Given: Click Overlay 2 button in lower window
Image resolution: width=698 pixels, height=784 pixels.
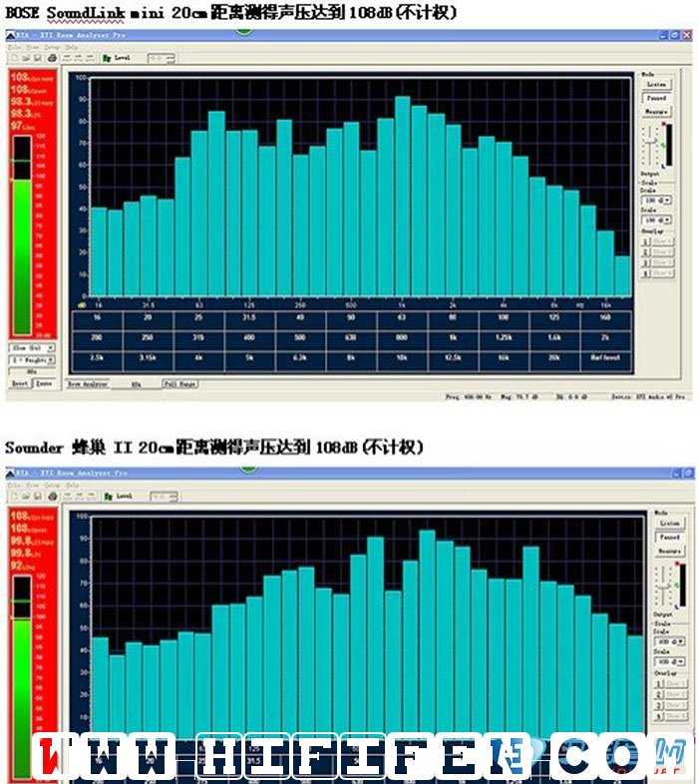Looking at the screenshot, I should pyautogui.click(x=659, y=694).
